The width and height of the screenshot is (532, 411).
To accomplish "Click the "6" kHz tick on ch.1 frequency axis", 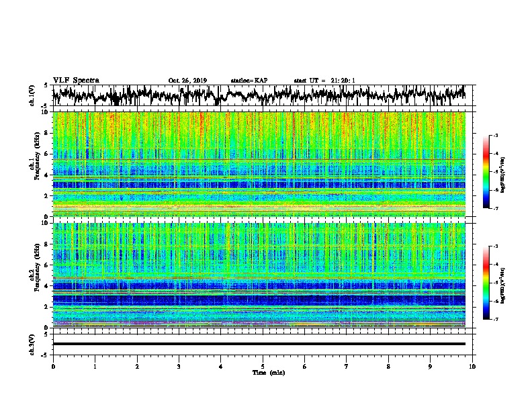I will pyautogui.click(x=47, y=154).
